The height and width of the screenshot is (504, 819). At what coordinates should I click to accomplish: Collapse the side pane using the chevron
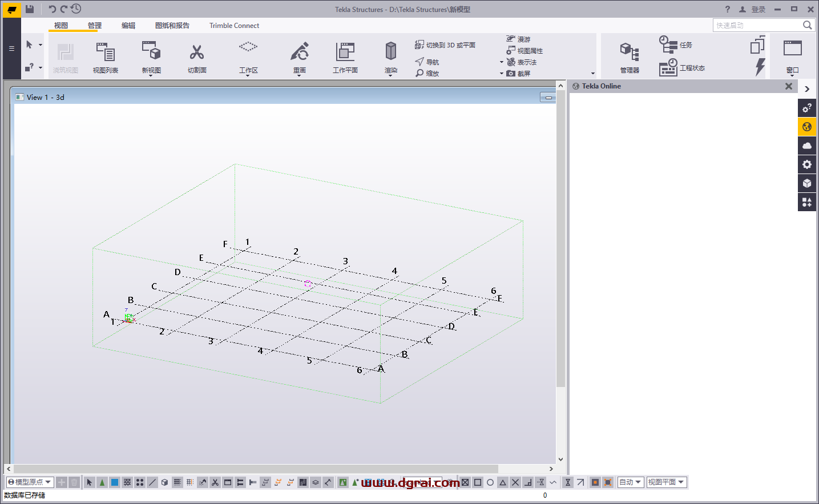[807, 89]
